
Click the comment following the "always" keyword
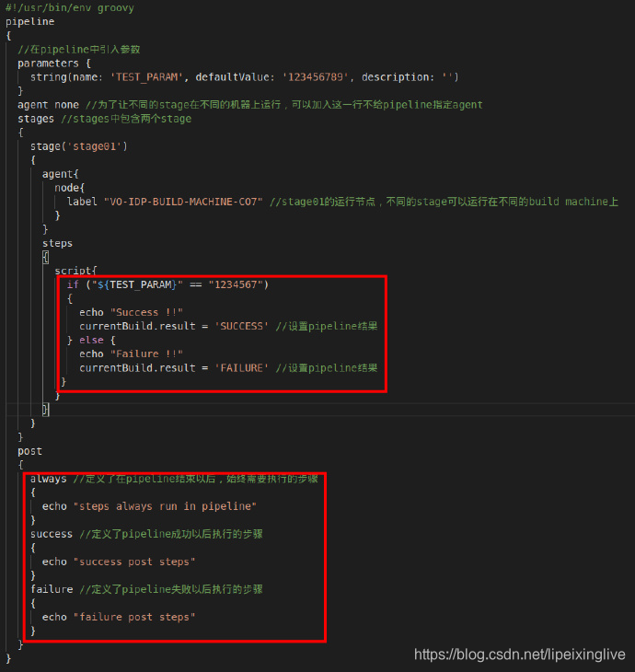[x=196, y=479]
